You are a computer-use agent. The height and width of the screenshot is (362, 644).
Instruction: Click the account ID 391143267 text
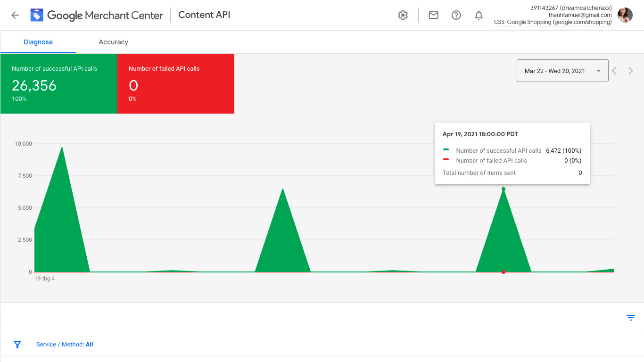[571, 8]
